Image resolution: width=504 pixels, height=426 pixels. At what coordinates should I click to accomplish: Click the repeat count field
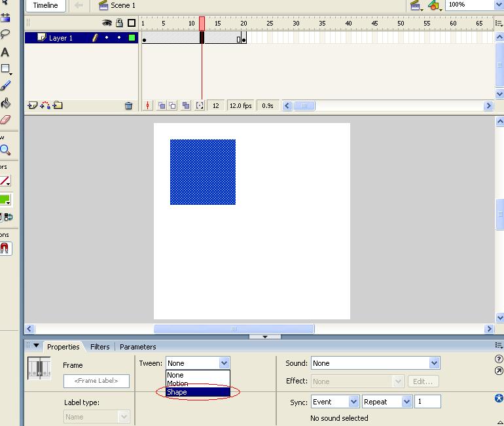[428, 402]
